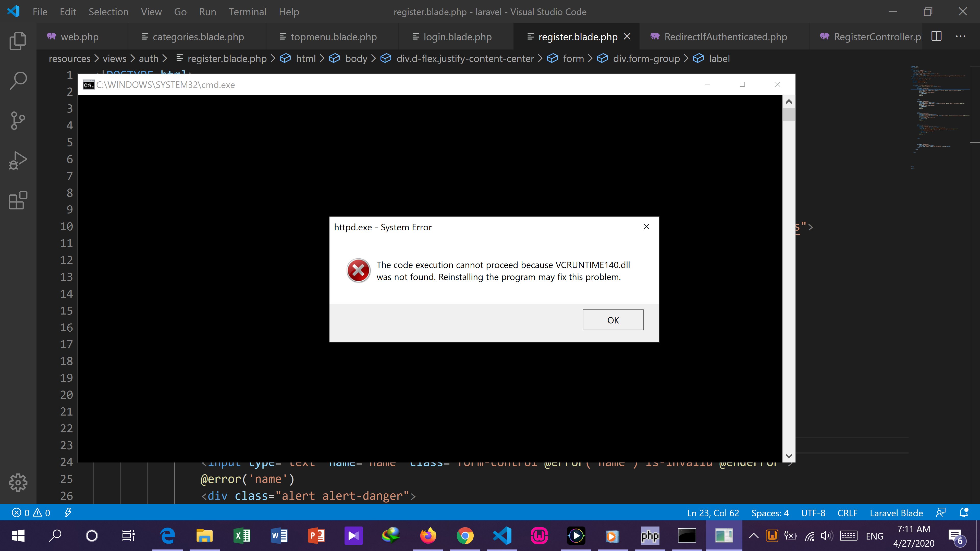The image size is (980, 551).
Task: Open the php taskbar application
Action: pos(650,536)
